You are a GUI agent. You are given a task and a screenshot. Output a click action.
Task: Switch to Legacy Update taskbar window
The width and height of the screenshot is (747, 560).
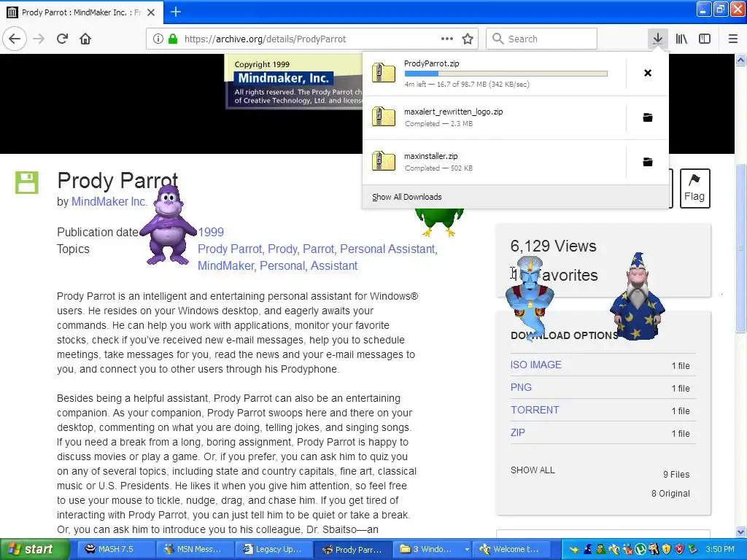click(274, 549)
